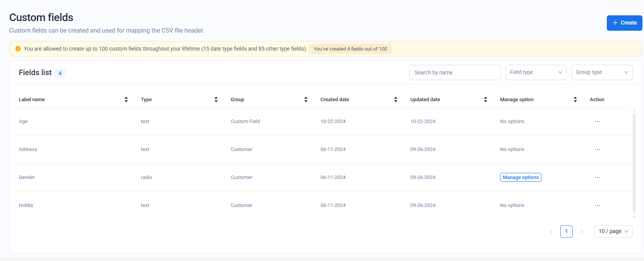Focus the Search by name field
Image resolution: width=644 pixels, height=261 pixels.
coord(455,72)
